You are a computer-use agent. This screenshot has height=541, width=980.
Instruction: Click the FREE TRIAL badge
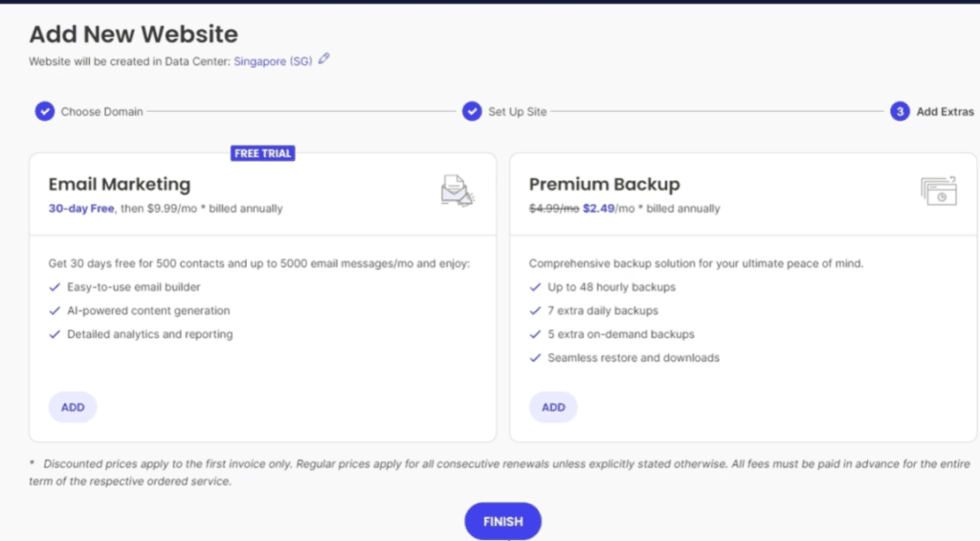263,153
